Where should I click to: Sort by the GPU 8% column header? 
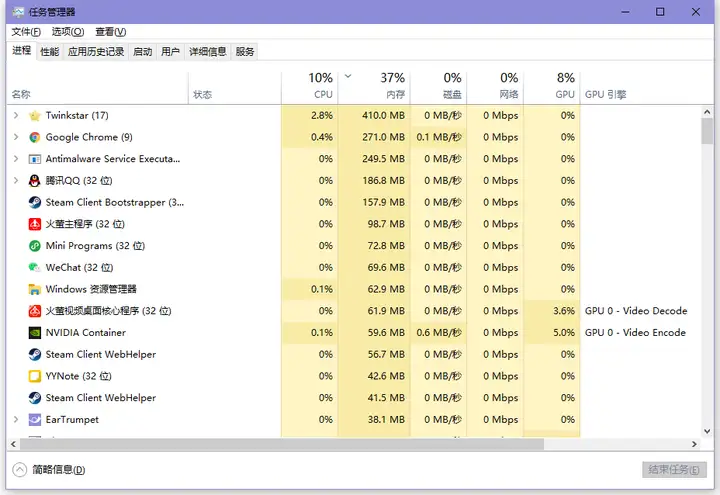[x=552, y=88]
